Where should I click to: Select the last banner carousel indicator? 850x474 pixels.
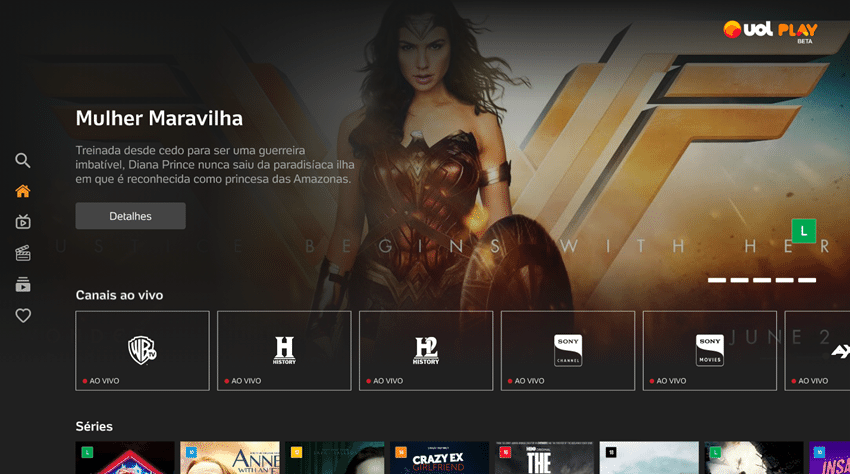[x=807, y=280]
